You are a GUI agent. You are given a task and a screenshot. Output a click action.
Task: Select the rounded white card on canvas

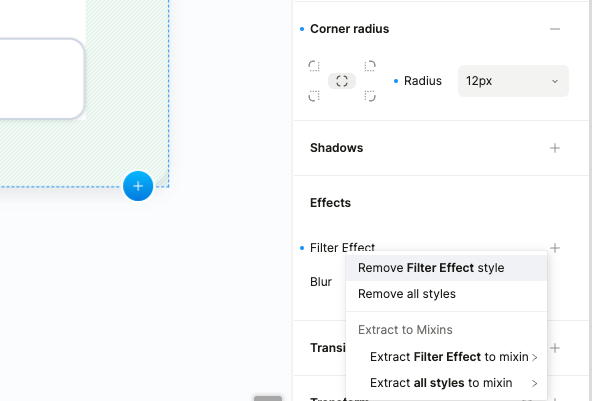coord(42,79)
